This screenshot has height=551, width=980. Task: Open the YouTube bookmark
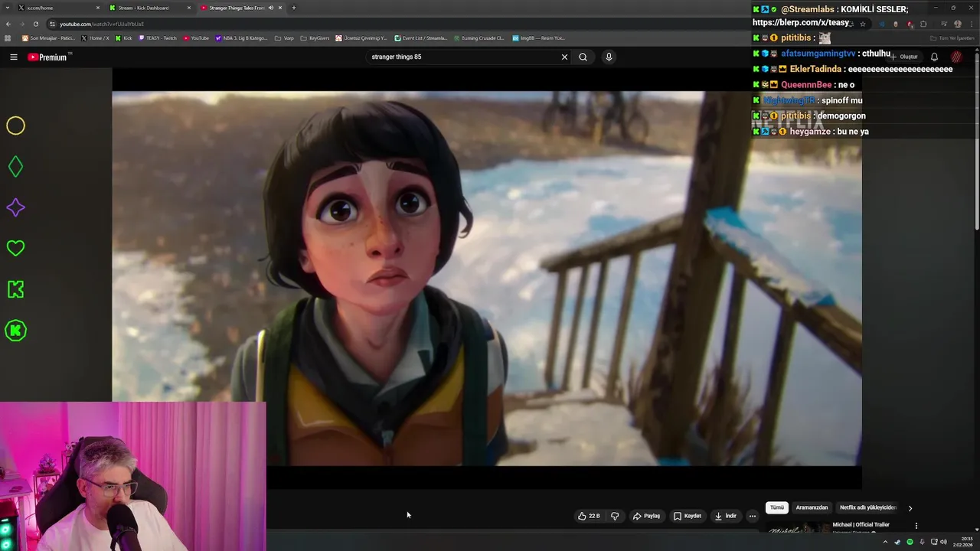coord(196,37)
